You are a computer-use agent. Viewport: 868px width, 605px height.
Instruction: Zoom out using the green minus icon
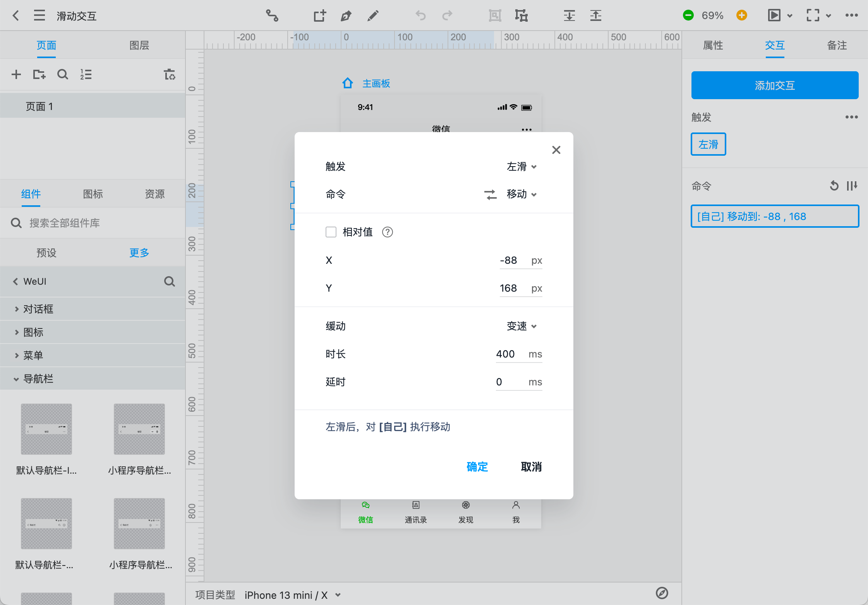tap(688, 15)
